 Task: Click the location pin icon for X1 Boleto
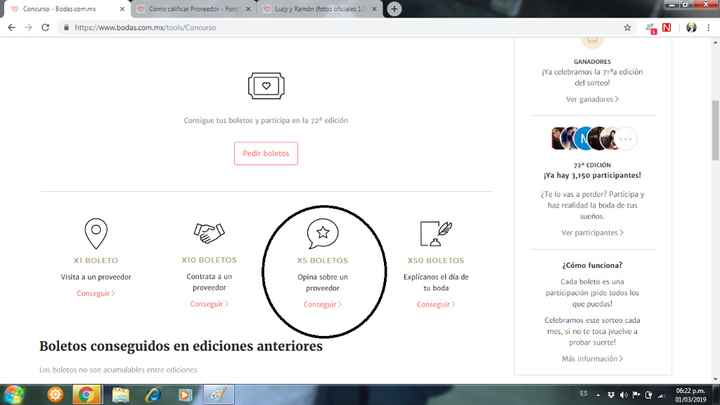96,231
